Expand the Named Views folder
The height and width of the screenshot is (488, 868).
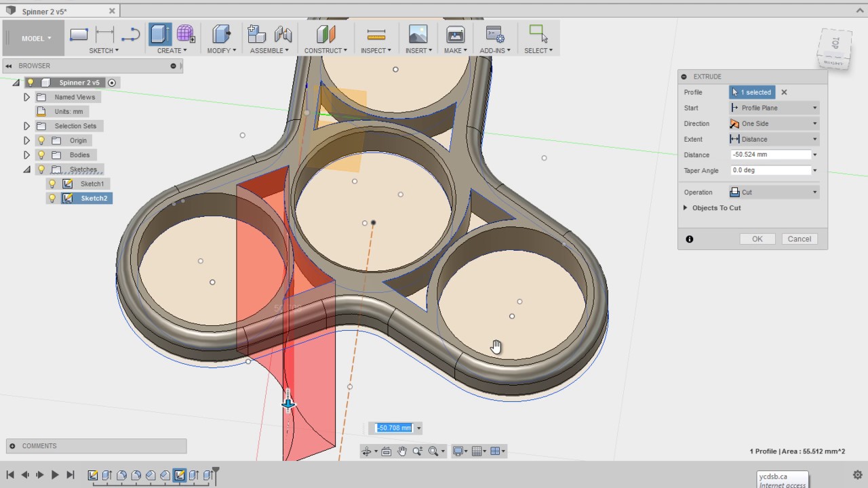pos(27,97)
